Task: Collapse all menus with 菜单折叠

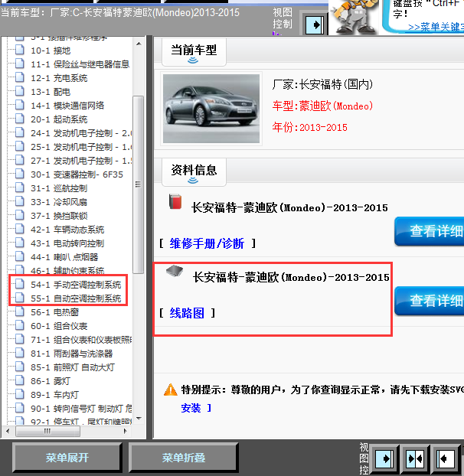Action: pyautogui.click(x=184, y=458)
